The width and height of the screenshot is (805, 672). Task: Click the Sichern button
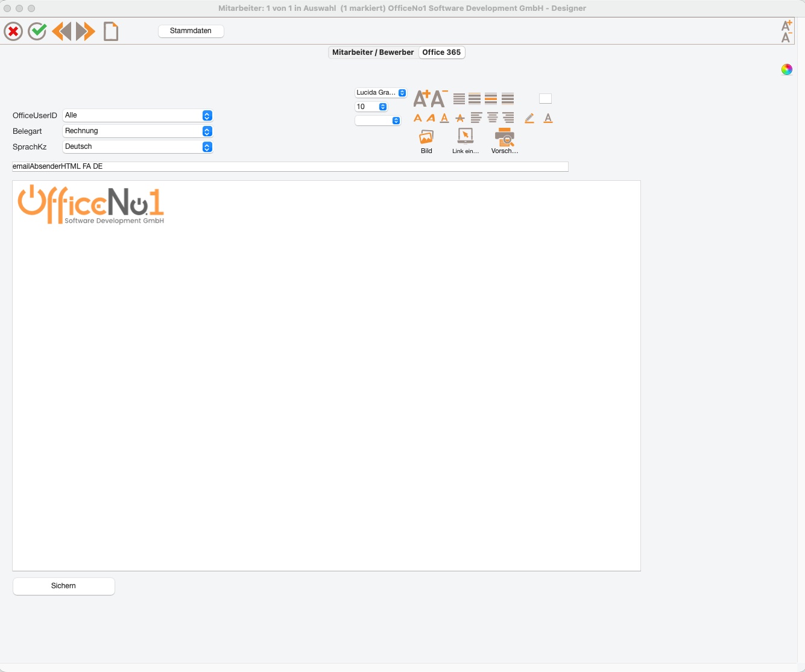click(64, 586)
